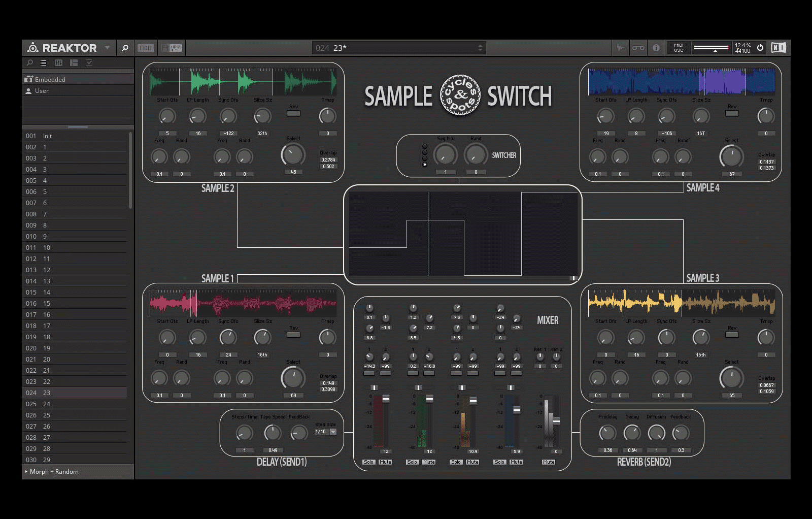812x519 pixels.
Task: Click the NI logo in the header
Action: (x=779, y=48)
